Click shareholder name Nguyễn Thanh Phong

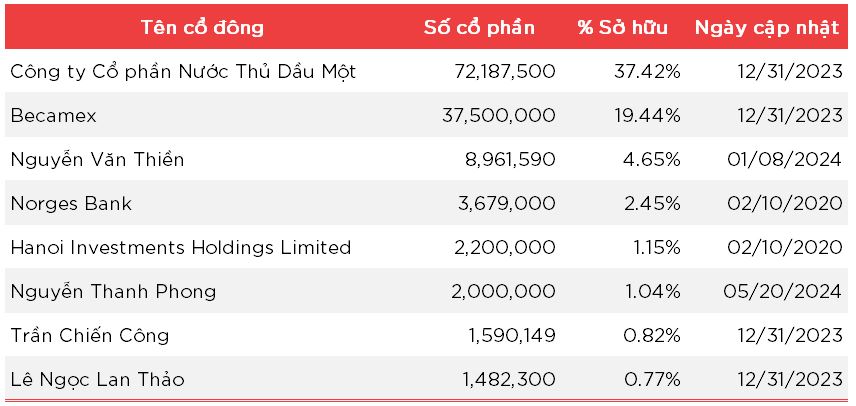[113, 292]
